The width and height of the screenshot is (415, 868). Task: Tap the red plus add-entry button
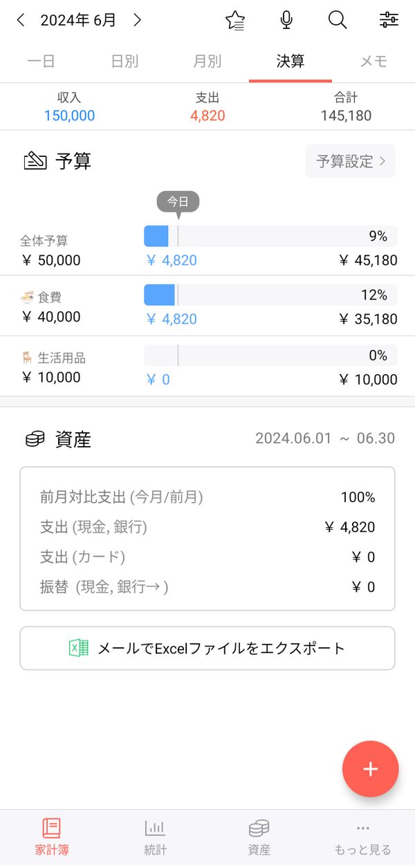click(x=371, y=769)
